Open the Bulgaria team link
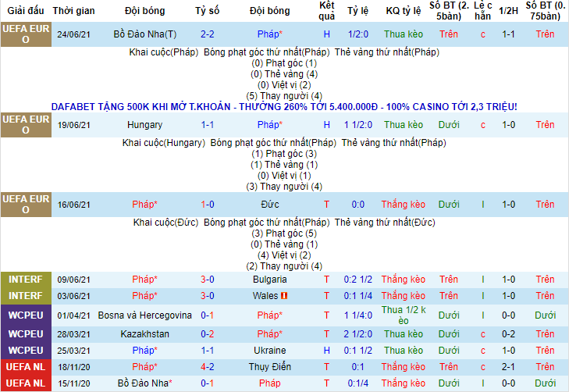Viewport: 569px width, 392px height. coord(269,279)
